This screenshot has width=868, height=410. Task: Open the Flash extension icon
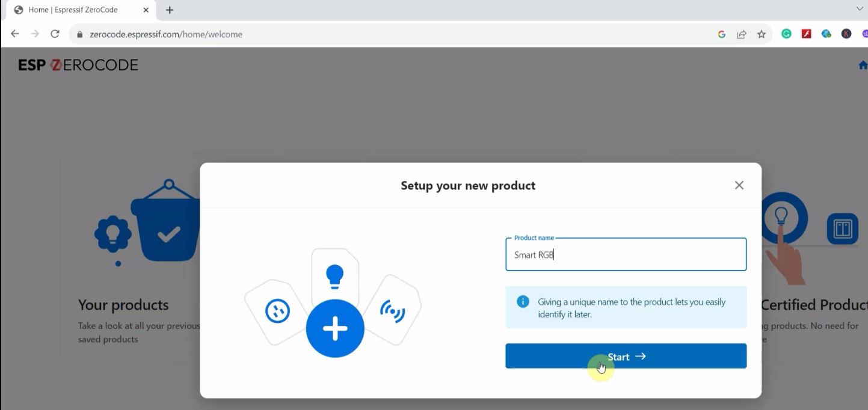[x=807, y=34]
